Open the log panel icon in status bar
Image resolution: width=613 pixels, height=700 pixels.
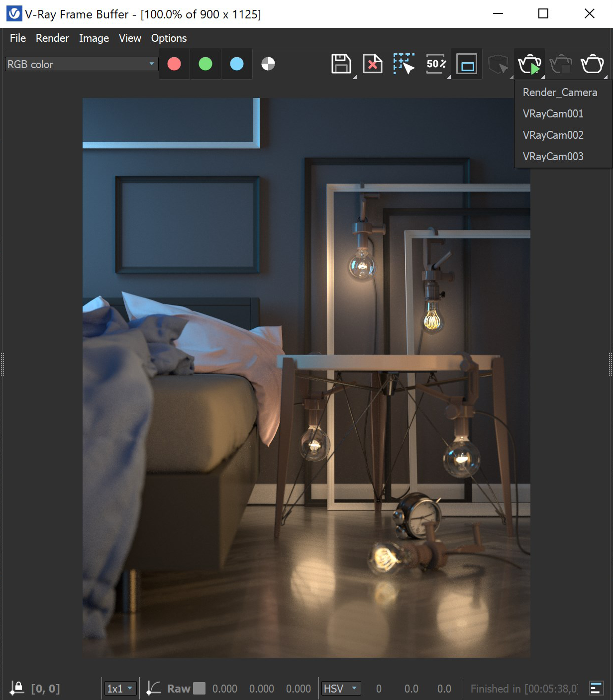click(x=596, y=688)
